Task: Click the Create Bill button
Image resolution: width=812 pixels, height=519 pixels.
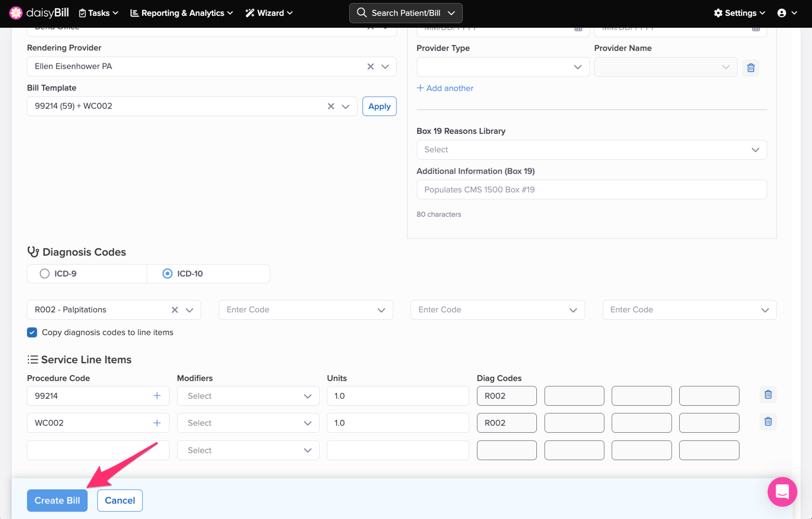Action: pos(57,500)
